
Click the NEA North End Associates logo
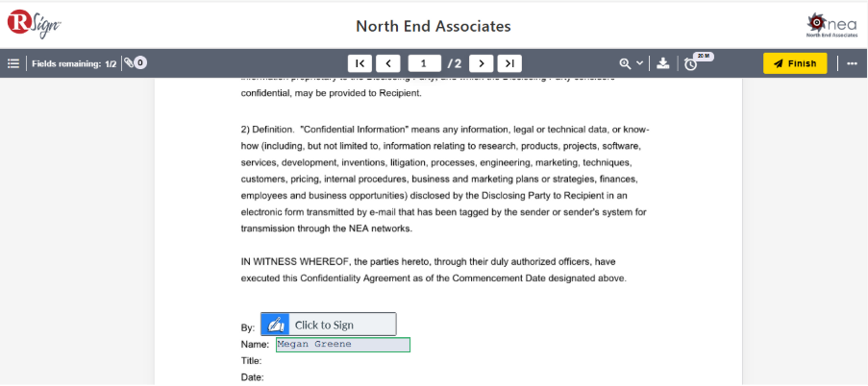pyautogui.click(x=831, y=24)
